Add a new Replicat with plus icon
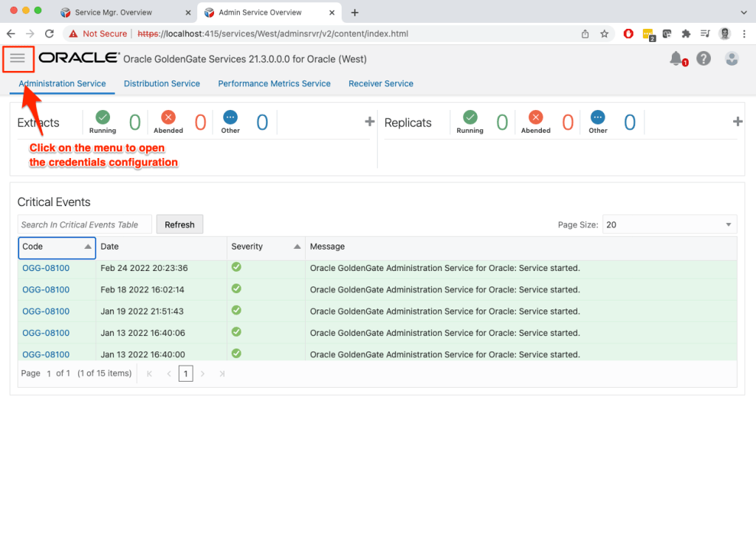Viewport: 756px width, 545px height. [737, 122]
